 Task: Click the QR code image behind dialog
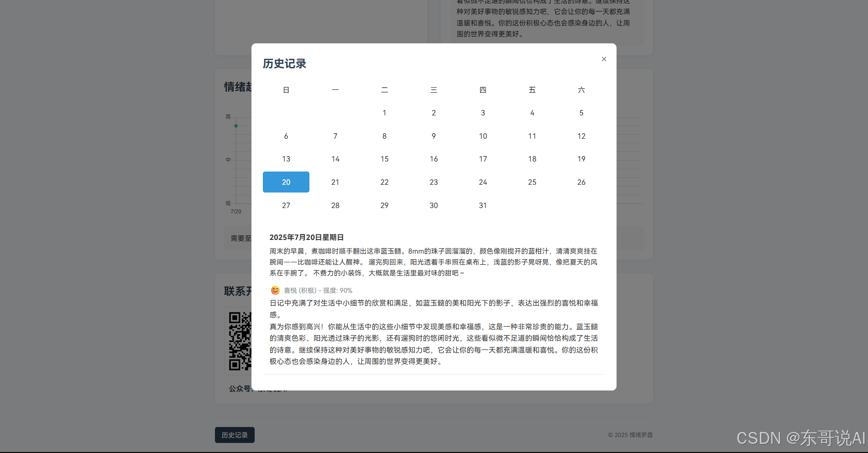click(240, 341)
